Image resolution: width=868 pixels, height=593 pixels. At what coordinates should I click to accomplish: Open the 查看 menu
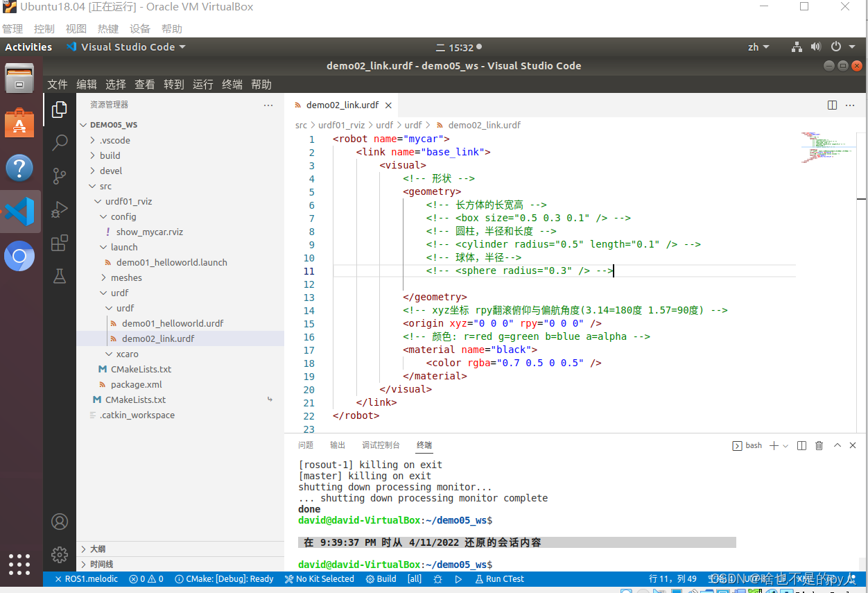pos(145,85)
